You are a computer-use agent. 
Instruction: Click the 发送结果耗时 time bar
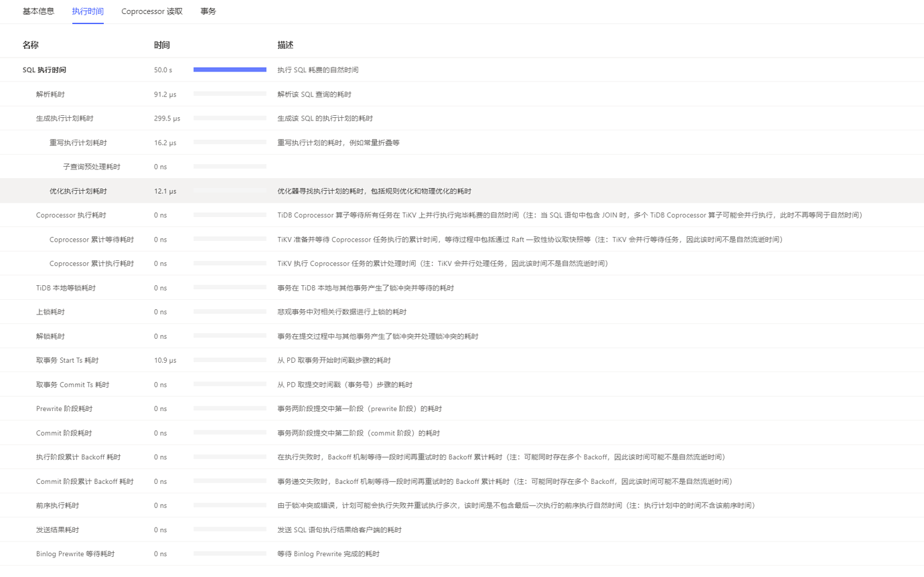[230, 529]
